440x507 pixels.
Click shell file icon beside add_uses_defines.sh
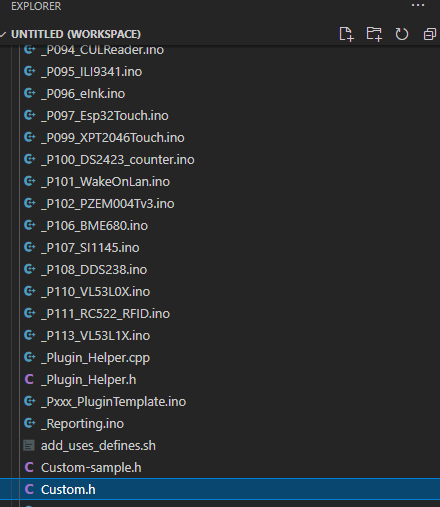[x=29, y=445]
